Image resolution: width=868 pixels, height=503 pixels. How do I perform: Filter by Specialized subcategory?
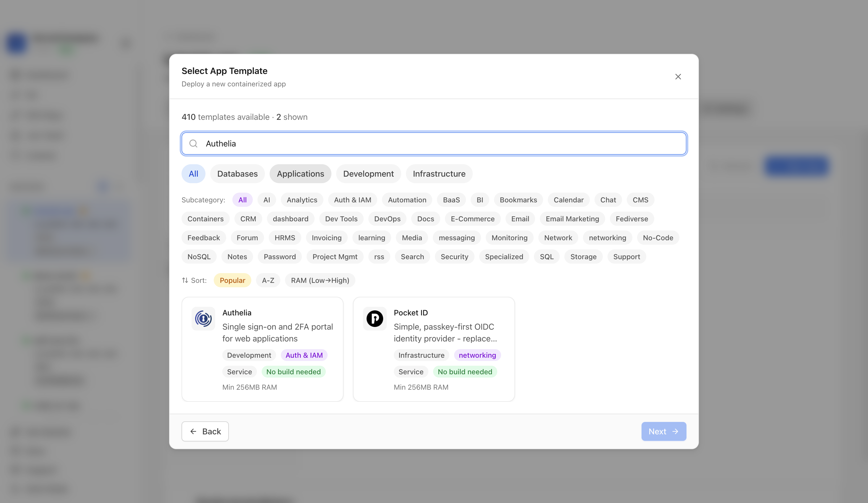[x=504, y=257]
